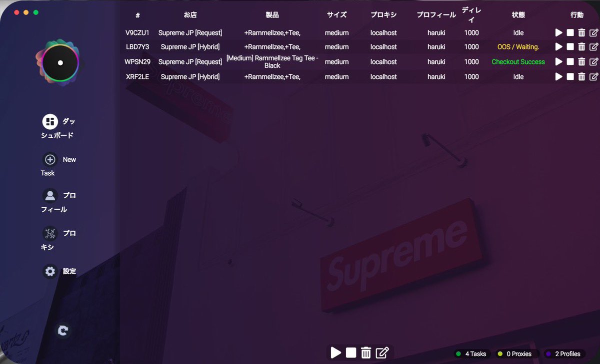Click the 行動 column header

577,15
